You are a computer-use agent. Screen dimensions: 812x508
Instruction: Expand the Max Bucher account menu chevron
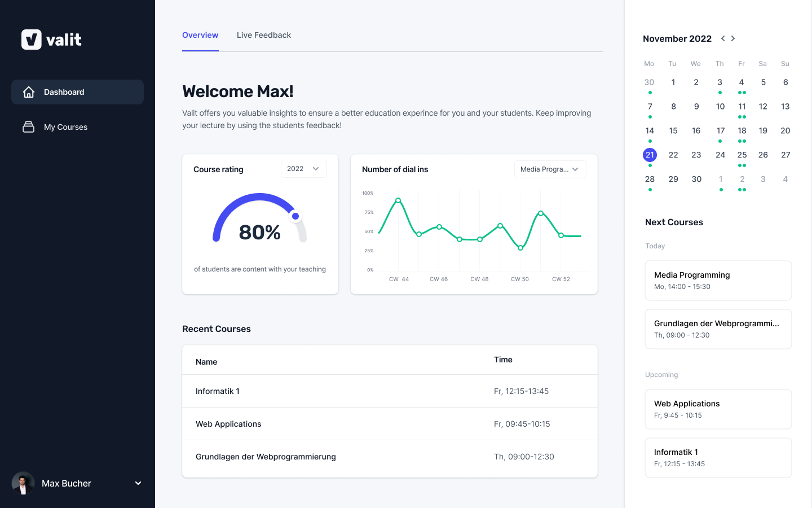point(138,483)
